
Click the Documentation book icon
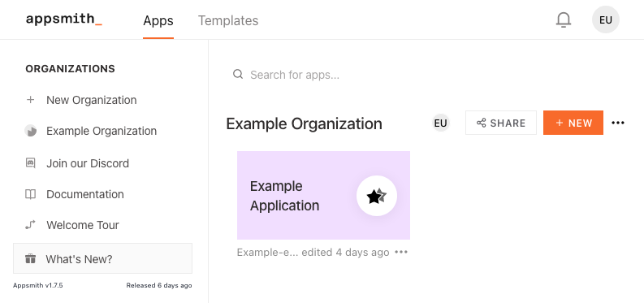[x=30, y=194]
